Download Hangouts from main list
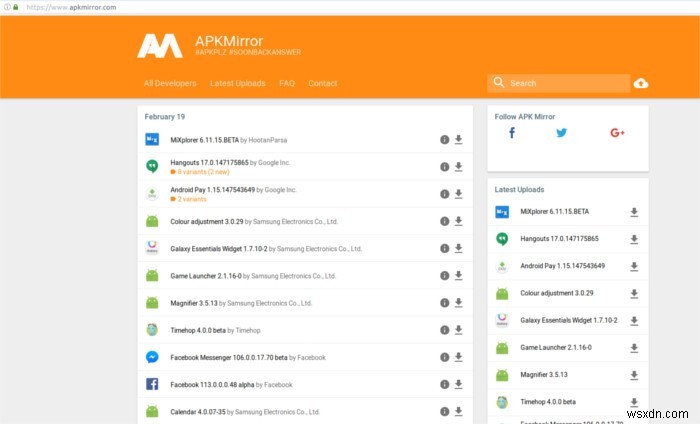Screen dimensions: 700x424 pyautogui.click(x=458, y=167)
